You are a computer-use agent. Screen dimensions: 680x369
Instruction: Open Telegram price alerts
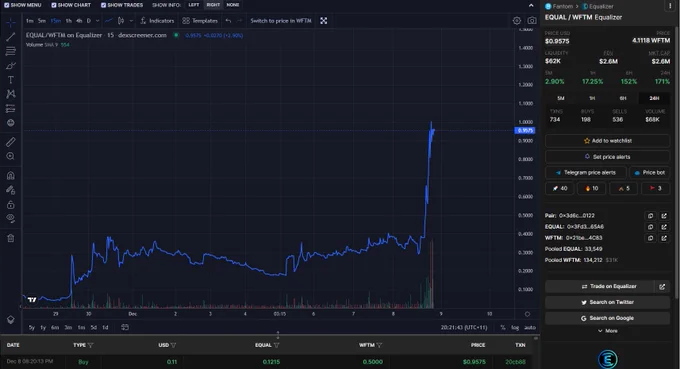585,173
